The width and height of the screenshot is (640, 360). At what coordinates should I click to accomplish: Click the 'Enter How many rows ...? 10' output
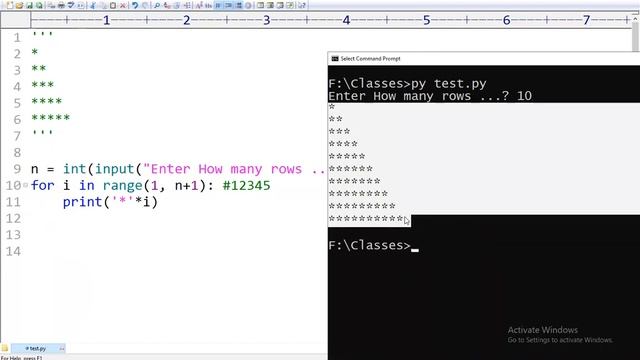[430, 96]
